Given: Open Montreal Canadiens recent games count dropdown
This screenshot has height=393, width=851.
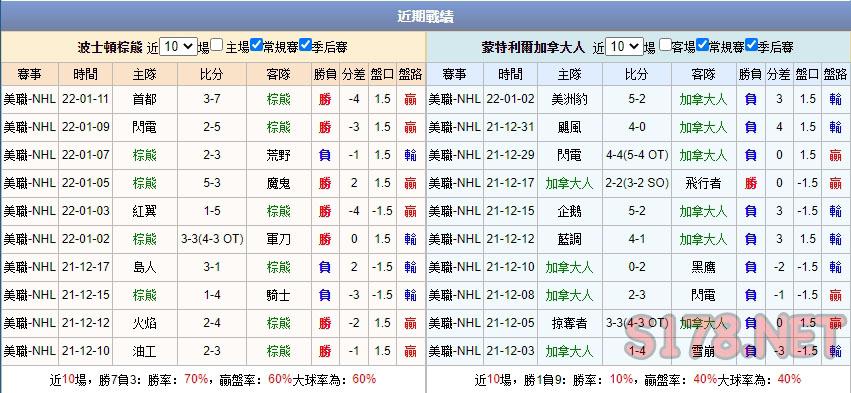Looking at the screenshot, I should pos(624,47).
